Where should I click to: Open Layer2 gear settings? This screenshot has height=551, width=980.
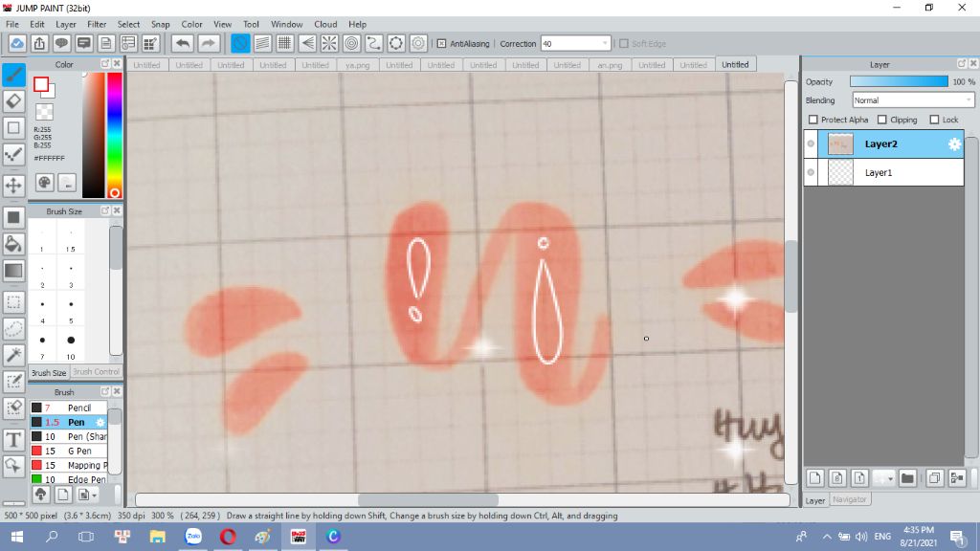point(954,144)
